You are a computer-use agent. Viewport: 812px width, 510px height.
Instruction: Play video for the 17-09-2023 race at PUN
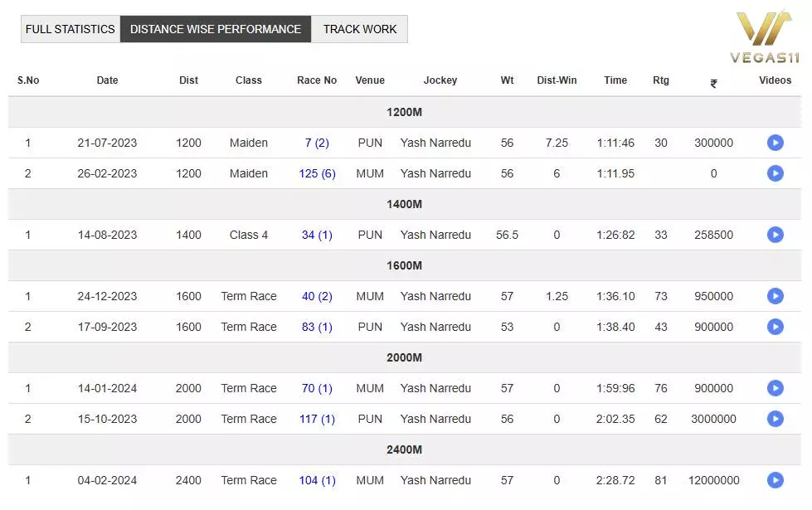pyautogui.click(x=776, y=327)
